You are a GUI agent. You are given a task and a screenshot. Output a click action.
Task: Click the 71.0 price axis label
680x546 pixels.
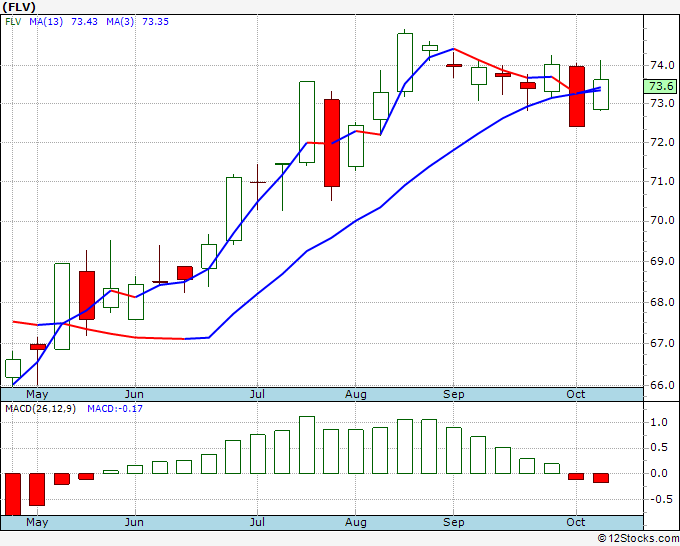click(x=662, y=181)
